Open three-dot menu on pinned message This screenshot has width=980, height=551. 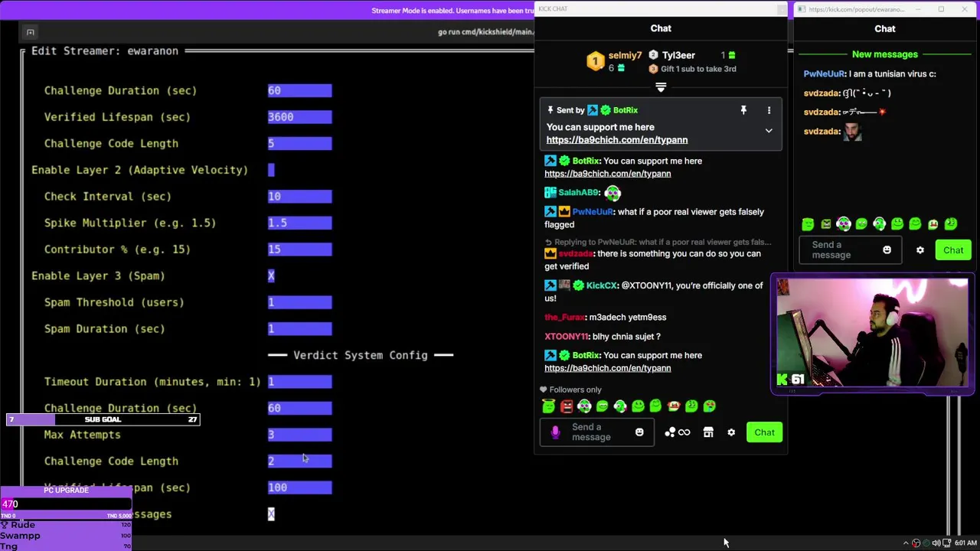click(x=769, y=110)
